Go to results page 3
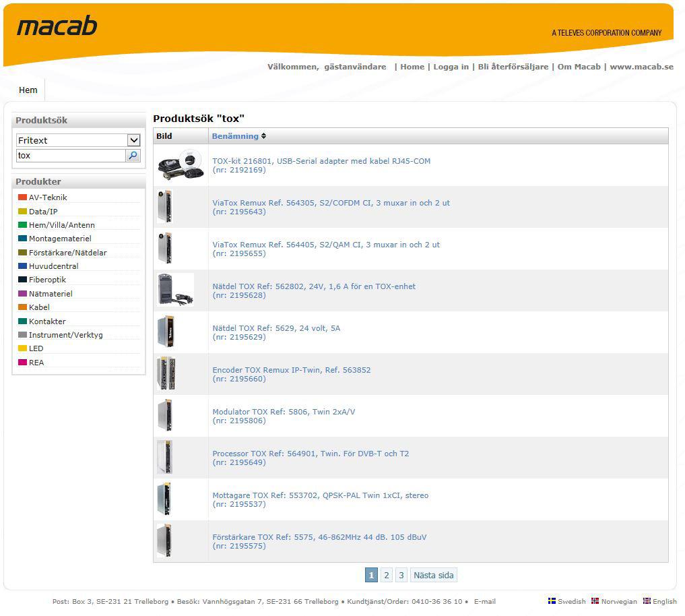This screenshot has width=685, height=616. pyautogui.click(x=401, y=575)
